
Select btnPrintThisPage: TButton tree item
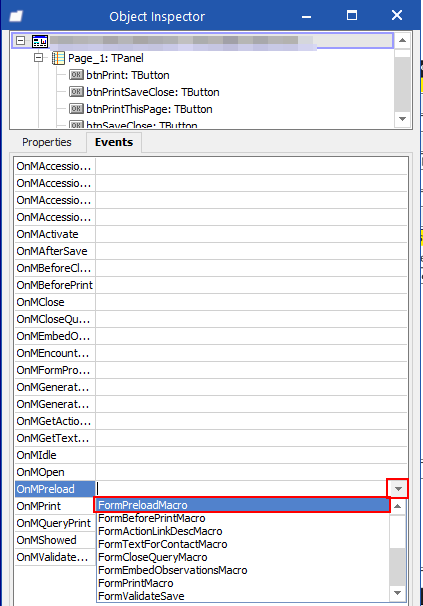[x=149, y=109]
